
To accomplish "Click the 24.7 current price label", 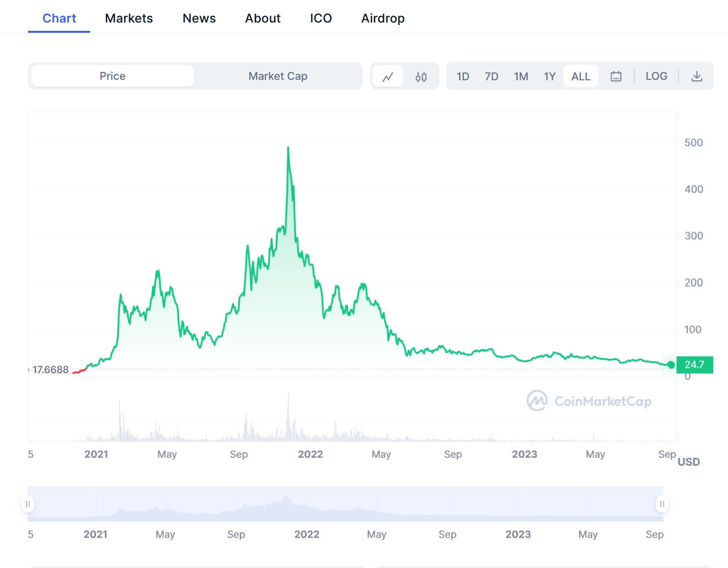I will 694,365.
